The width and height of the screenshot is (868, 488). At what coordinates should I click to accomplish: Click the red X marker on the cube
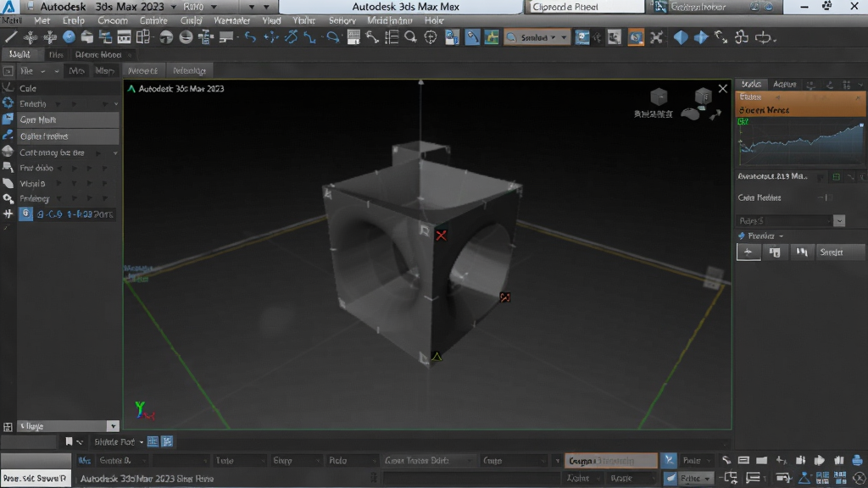pyautogui.click(x=441, y=236)
